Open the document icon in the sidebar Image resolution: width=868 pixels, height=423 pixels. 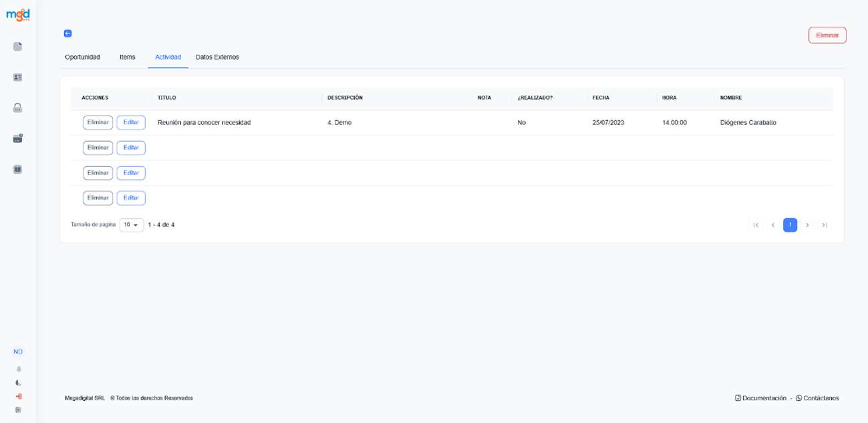(18, 47)
